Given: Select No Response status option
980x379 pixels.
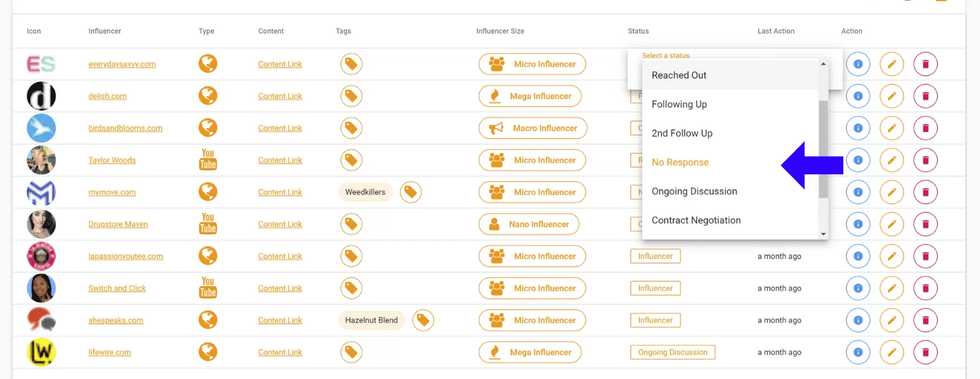Looking at the screenshot, I should pos(730,163).
